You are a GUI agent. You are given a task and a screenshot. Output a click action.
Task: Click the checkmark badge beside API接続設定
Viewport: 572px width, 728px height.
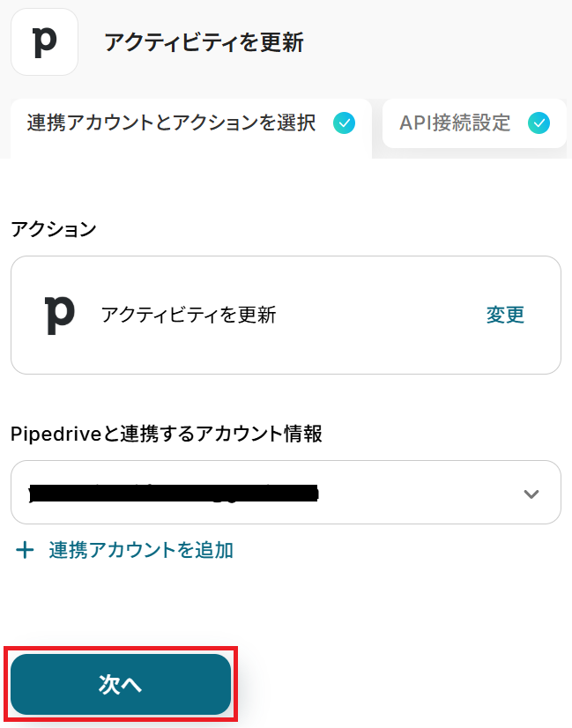point(539,123)
